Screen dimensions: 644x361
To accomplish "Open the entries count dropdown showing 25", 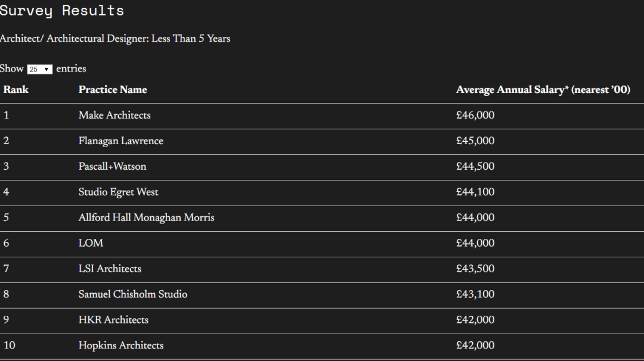I will 40,69.
